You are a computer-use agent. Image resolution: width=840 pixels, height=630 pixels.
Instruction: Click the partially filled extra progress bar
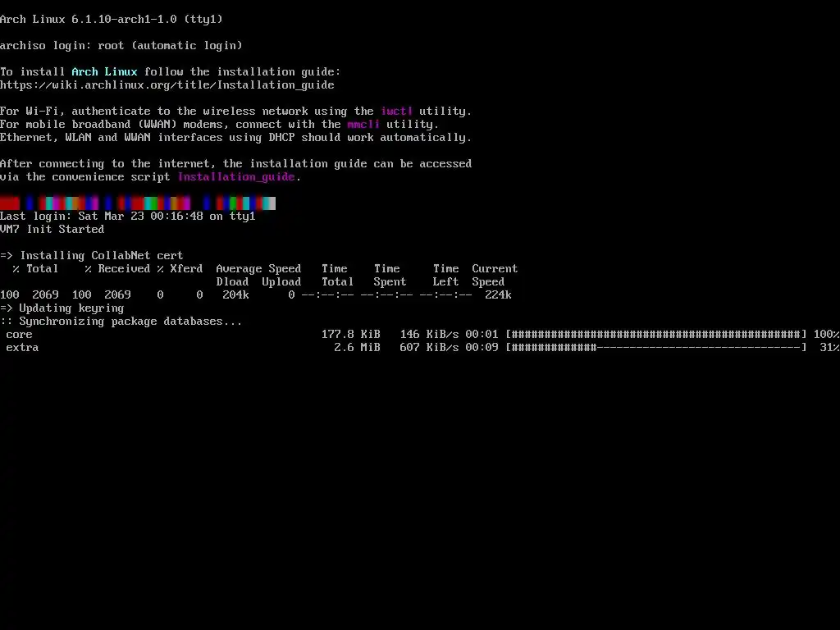pyautogui.click(x=656, y=348)
